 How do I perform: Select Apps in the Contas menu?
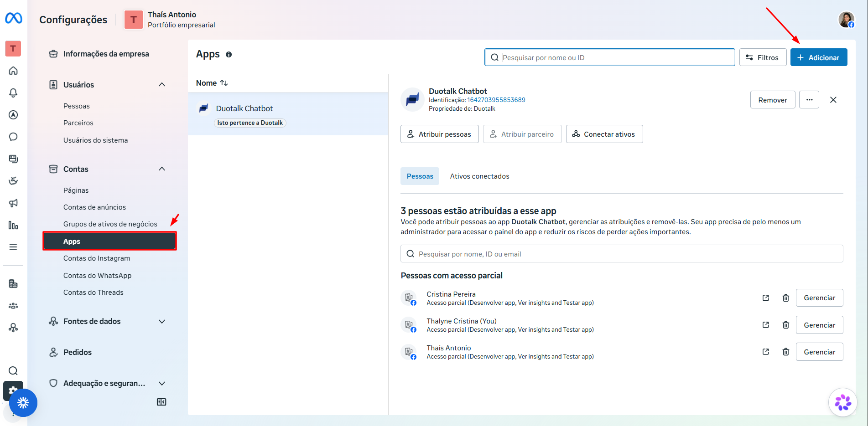coord(109,241)
